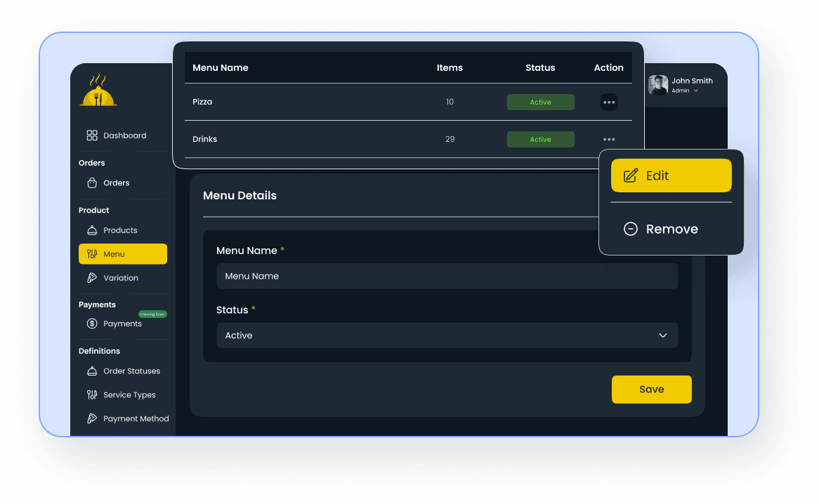
Task: Select the Service Types utensils icon
Action: (92, 394)
